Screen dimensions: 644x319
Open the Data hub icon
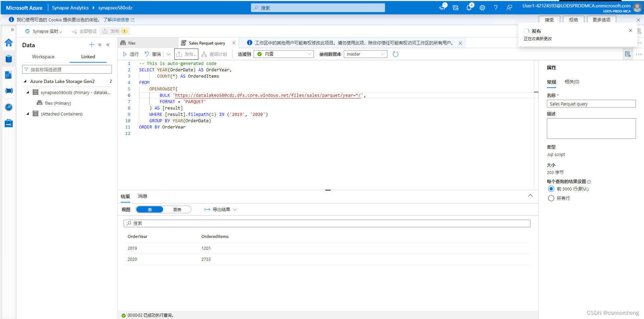coord(9,59)
